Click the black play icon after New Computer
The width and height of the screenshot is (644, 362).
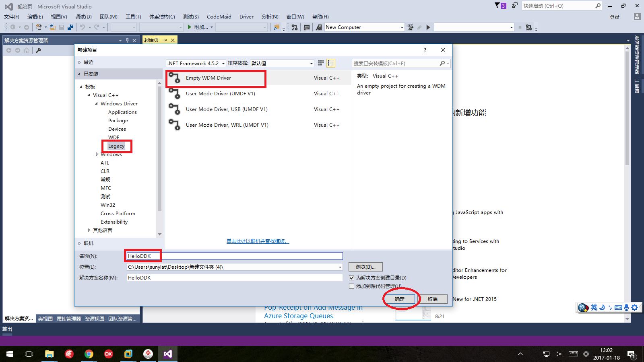click(428, 27)
